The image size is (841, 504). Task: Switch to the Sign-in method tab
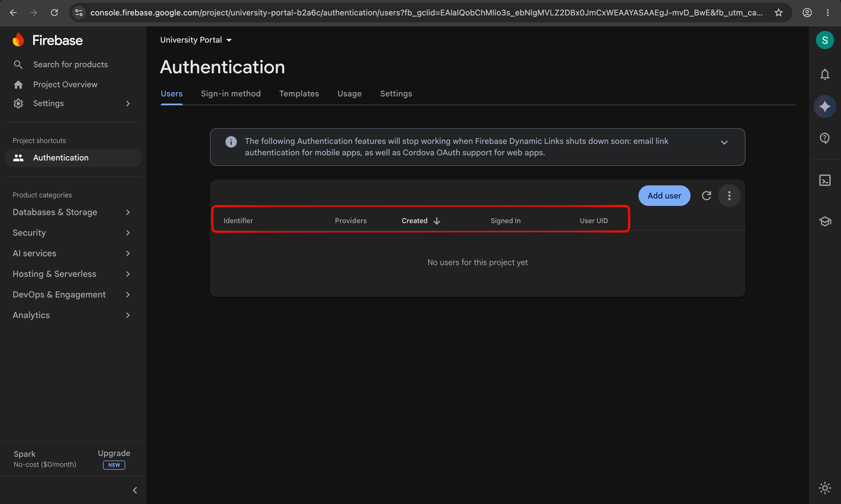(x=231, y=94)
